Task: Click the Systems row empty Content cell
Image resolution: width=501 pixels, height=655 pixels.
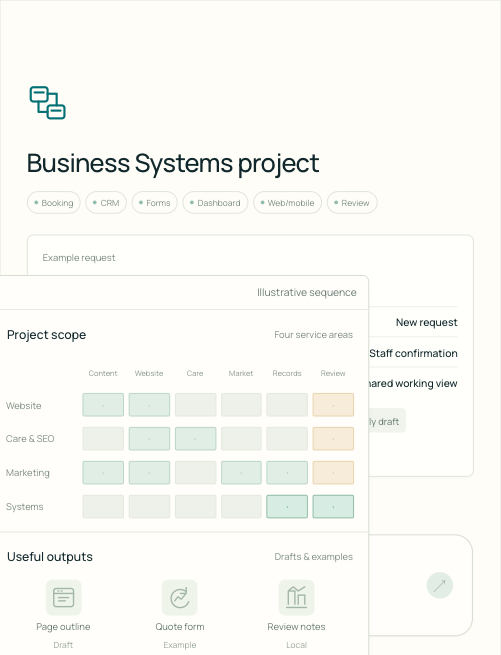Action: 103,507
